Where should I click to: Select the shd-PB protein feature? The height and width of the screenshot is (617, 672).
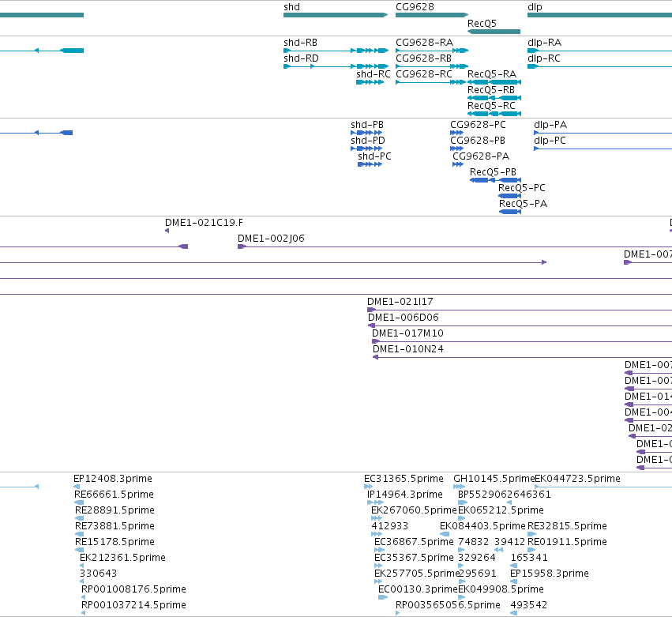click(x=366, y=133)
